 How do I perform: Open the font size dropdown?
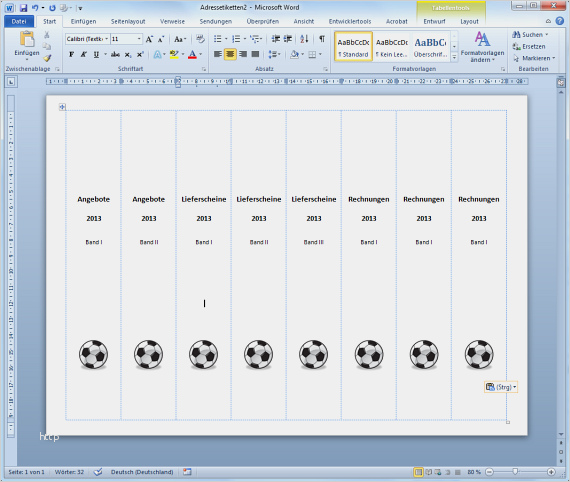pyautogui.click(x=139, y=39)
